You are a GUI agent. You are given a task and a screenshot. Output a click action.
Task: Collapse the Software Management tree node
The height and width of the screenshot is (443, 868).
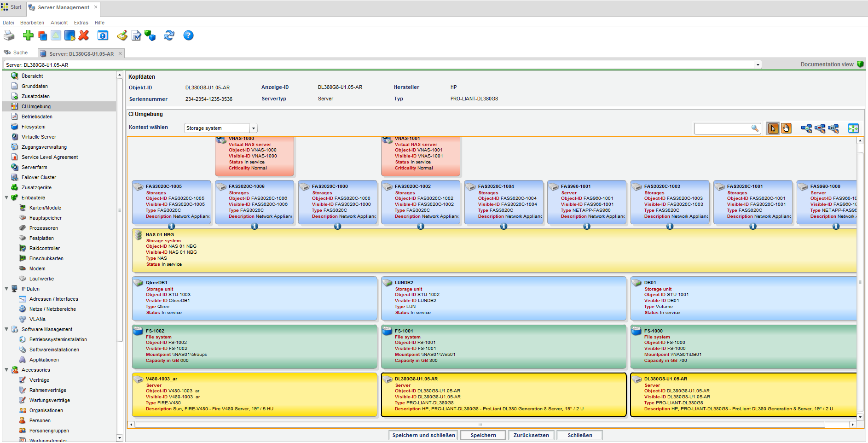point(6,329)
